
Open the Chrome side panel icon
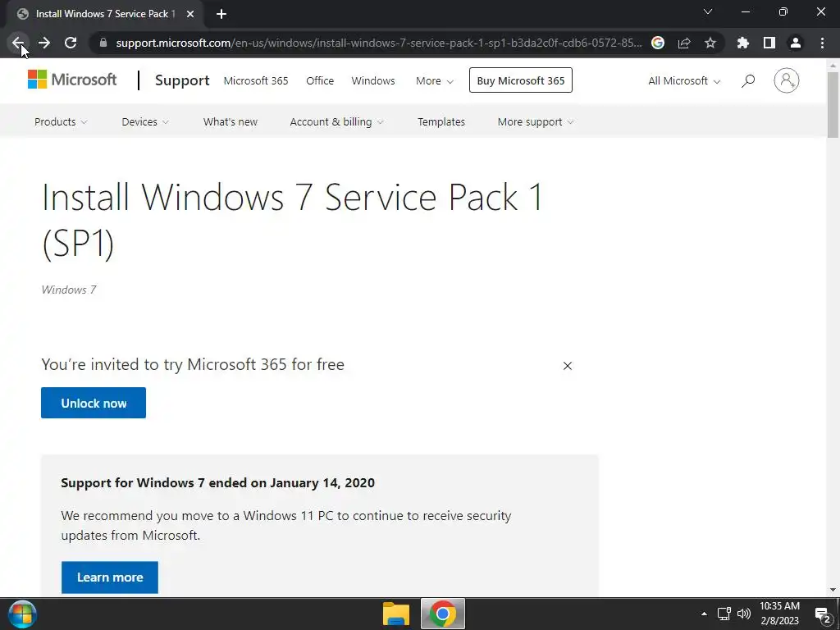tap(769, 43)
